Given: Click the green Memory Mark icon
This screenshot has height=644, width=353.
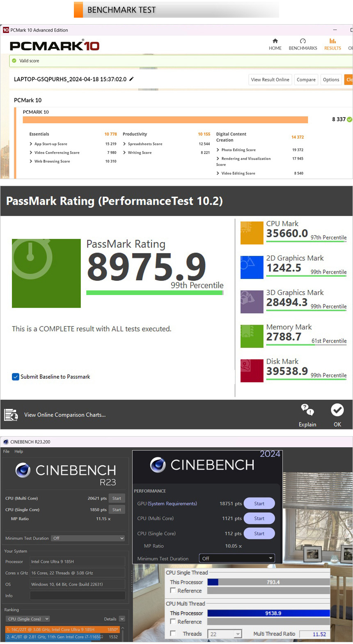Looking at the screenshot, I should click(252, 336).
